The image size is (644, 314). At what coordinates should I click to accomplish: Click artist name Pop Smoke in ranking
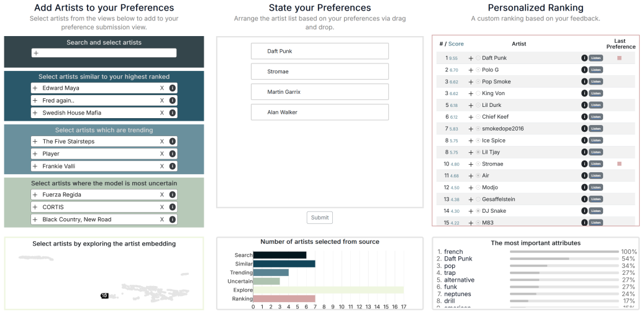[x=496, y=81]
